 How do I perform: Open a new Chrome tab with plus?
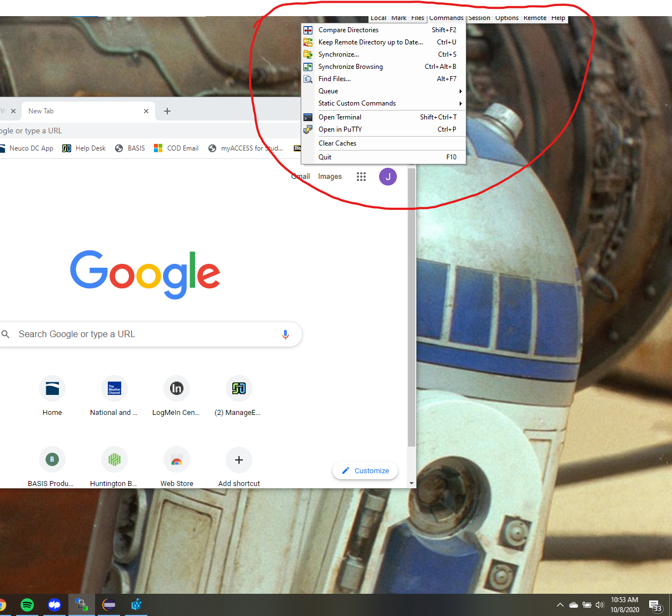tap(167, 111)
